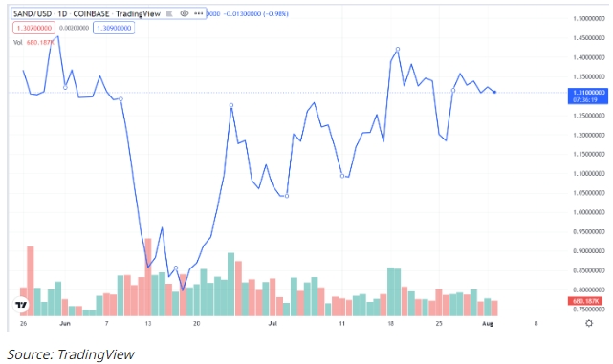This screenshot has width=613, height=364.
Task: Click the 1.20000000 price axis label
Action: pyautogui.click(x=589, y=135)
